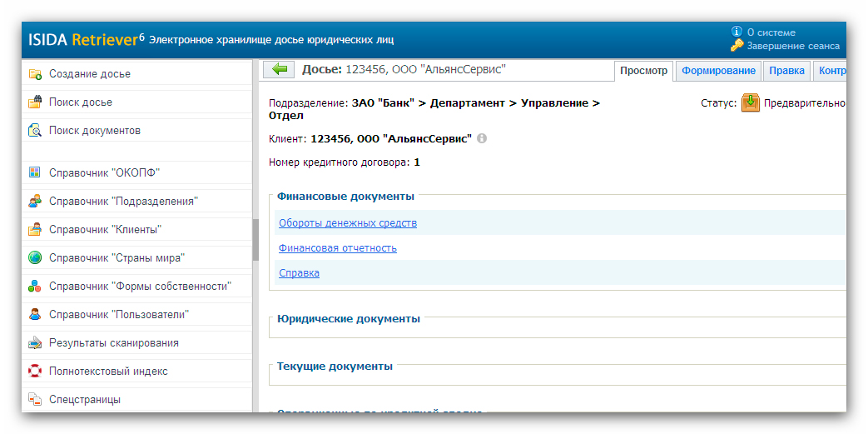
Task: Select Поиск документов in the sidebar
Action: [136, 131]
